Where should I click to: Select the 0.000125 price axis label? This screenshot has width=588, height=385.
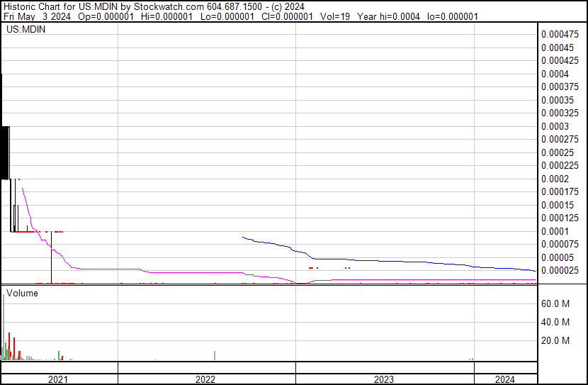pyautogui.click(x=560, y=218)
